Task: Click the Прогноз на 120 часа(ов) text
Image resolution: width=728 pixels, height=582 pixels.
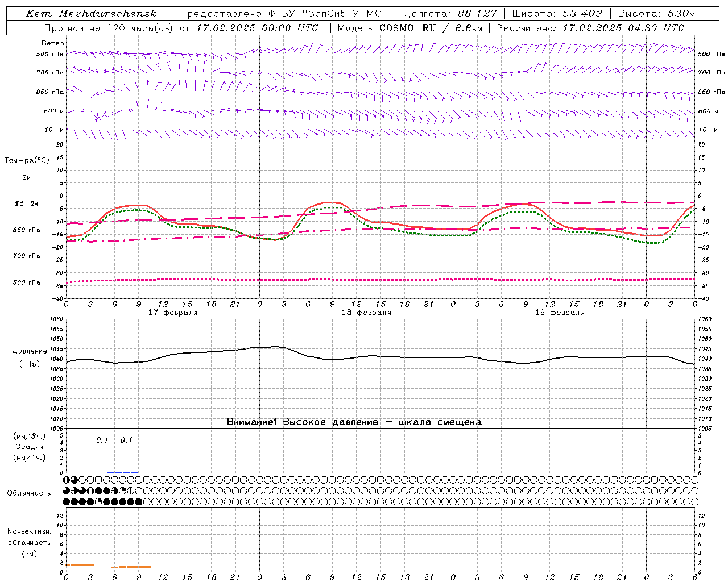Action: (109, 28)
